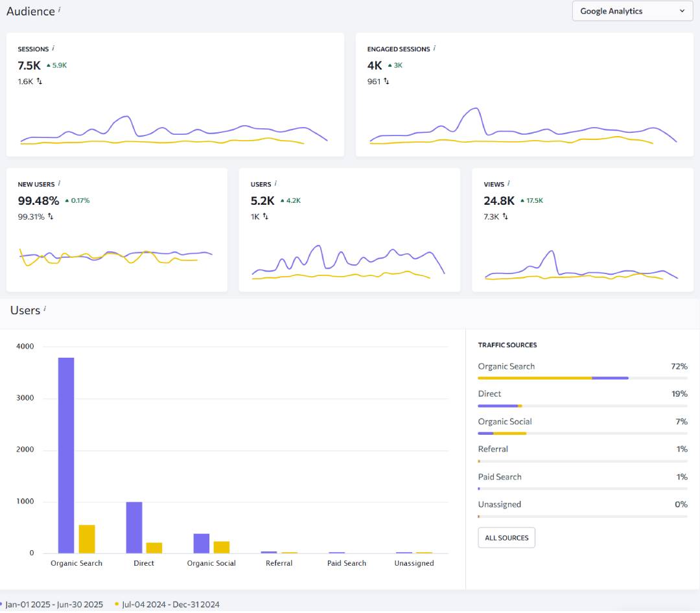This screenshot has height=613, width=700.
Task: Select the Organic Social traffic source label
Action: pyautogui.click(x=504, y=422)
